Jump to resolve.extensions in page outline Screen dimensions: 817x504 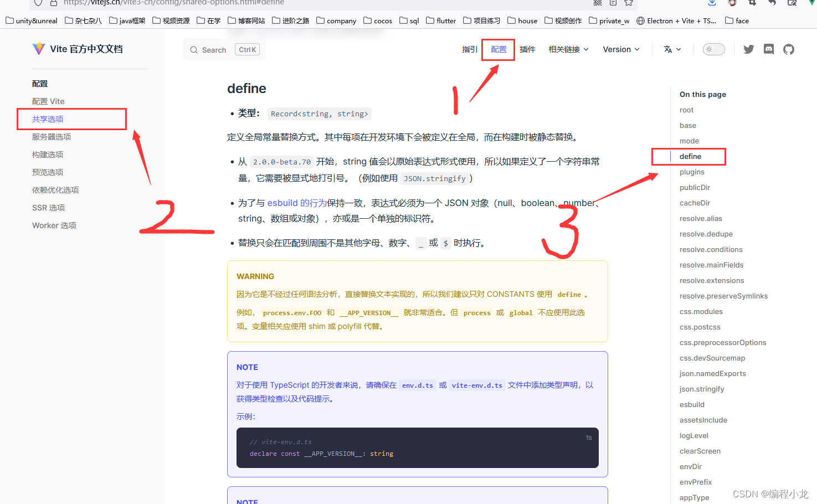click(712, 281)
